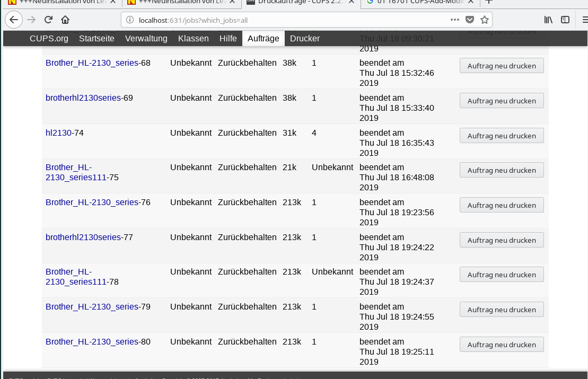The height and width of the screenshot is (379, 588).
Task: Close the CUPS-Add-Modi Google tab
Action: pyautogui.click(x=471, y=2)
